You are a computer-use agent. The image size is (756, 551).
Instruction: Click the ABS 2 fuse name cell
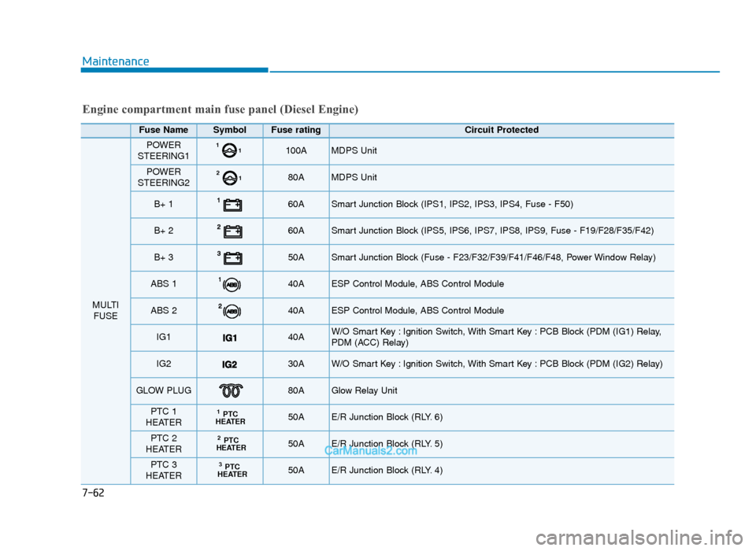(x=164, y=310)
